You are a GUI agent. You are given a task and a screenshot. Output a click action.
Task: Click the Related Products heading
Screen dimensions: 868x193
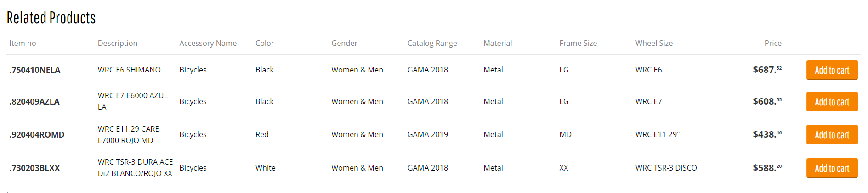(51, 18)
